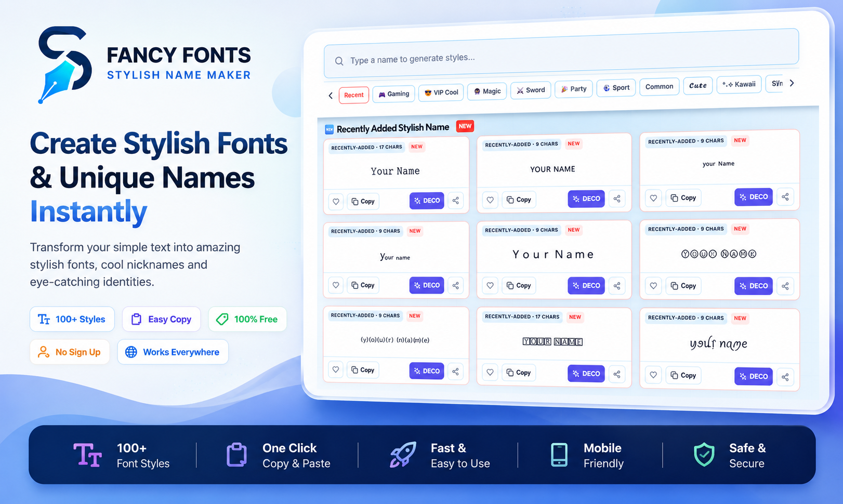Click the 100+ Styles badge
This screenshot has height=504, width=843.
coord(72,319)
